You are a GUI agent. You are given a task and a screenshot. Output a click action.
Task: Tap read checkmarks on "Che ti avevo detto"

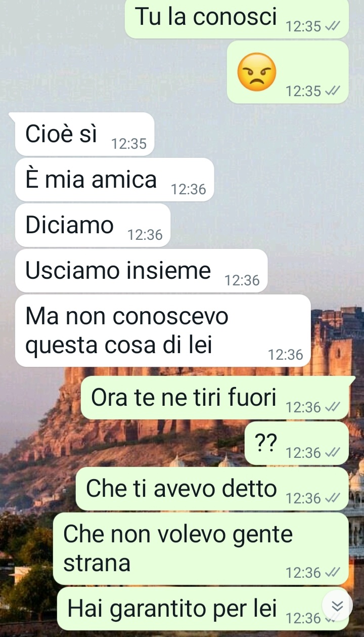coord(333,498)
